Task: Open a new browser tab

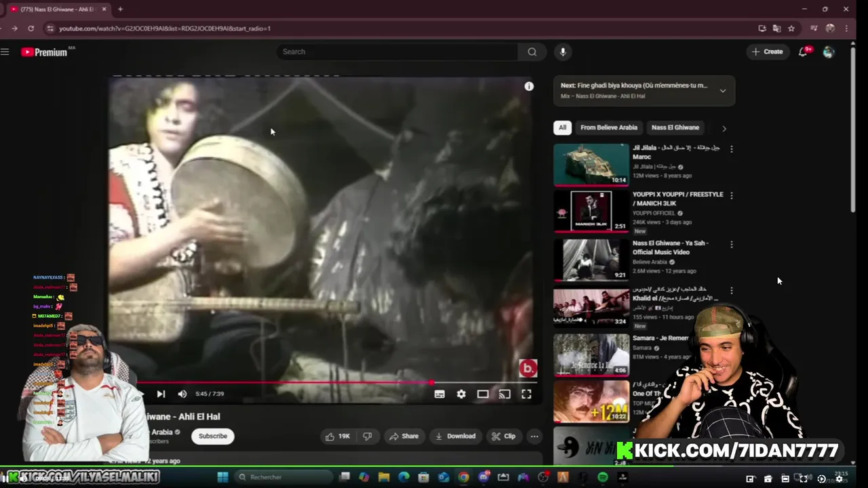Action: tap(120, 9)
